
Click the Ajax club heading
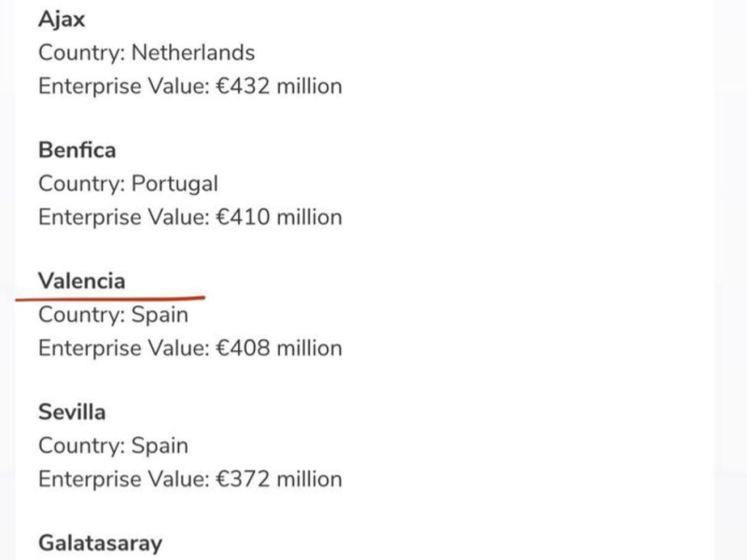pos(62,21)
